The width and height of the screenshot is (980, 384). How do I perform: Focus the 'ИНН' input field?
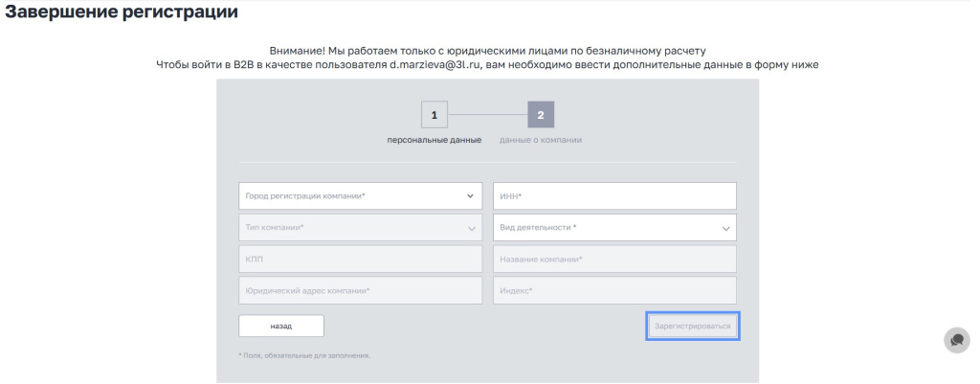(x=614, y=195)
